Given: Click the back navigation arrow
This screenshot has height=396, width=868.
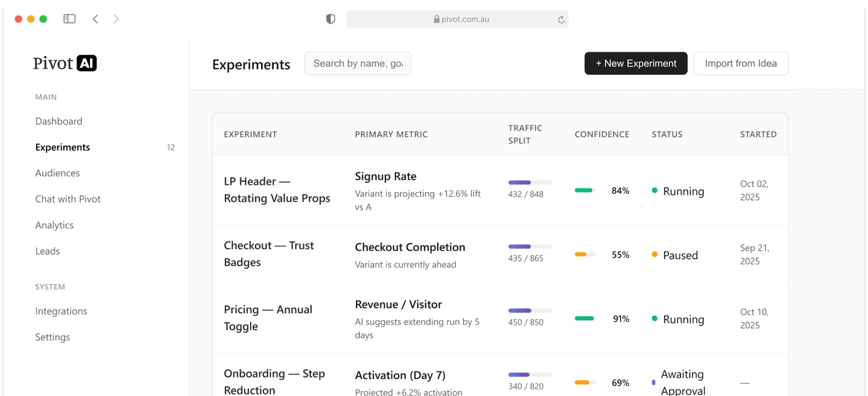Looking at the screenshot, I should [95, 19].
